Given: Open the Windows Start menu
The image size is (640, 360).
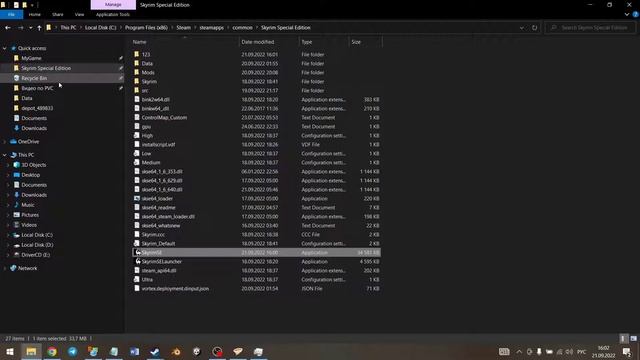Looking at the screenshot, I should tap(10, 351).
